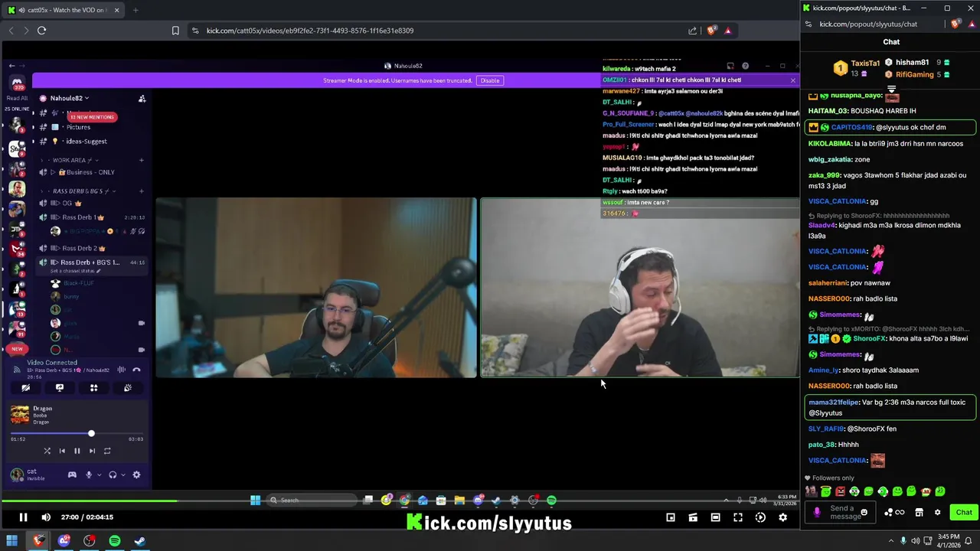Image resolution: width=980 pixels, height=551 pixels.
Task: Click RifiGaming in the gift leaderboard
Action: (914, 74)
